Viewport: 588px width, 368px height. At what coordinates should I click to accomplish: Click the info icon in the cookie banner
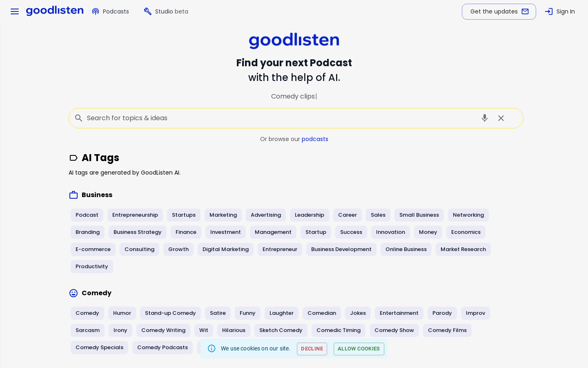pos(212,348)
